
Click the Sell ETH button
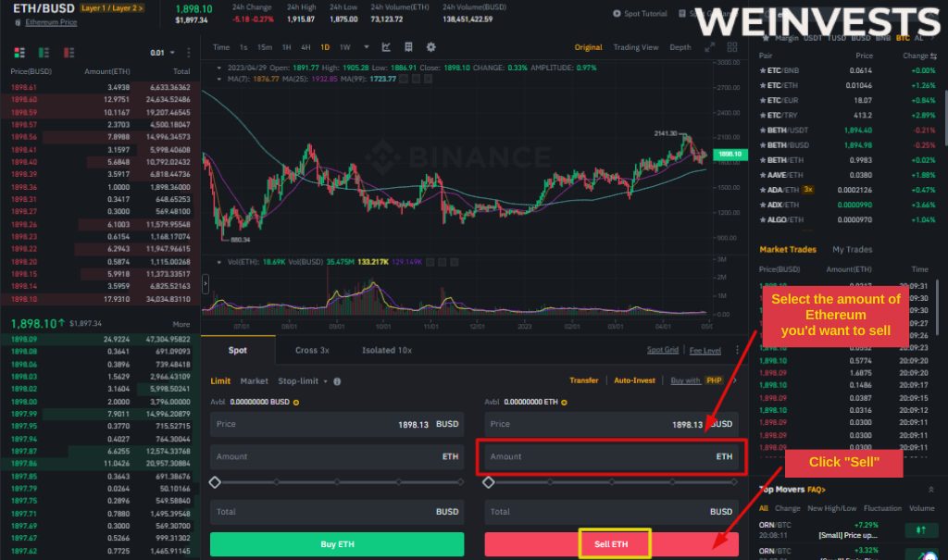[x=611, y=544]
